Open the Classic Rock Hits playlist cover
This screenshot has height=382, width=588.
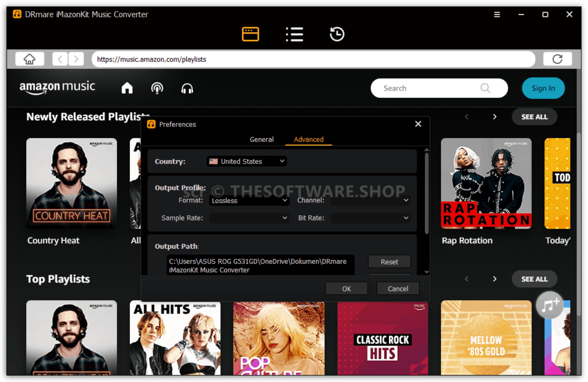pyautogui.click(x=383, y=338)
